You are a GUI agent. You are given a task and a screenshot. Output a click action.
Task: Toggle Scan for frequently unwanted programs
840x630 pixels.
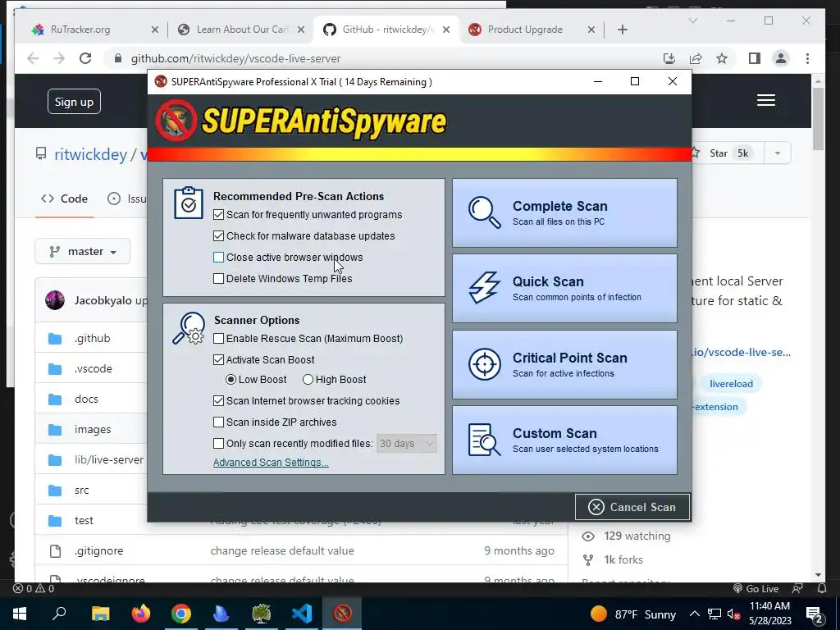(218, 215)
